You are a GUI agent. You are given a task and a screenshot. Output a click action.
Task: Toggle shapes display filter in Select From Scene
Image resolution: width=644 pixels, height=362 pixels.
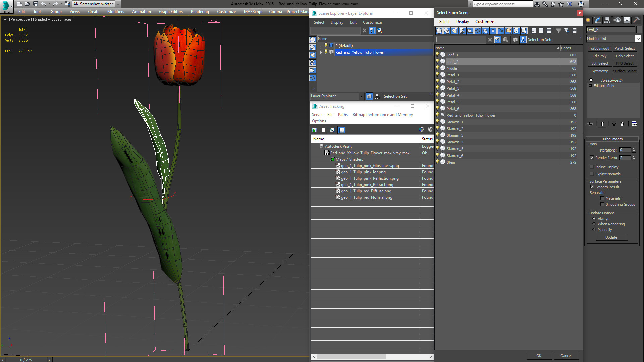click(446, 31)
